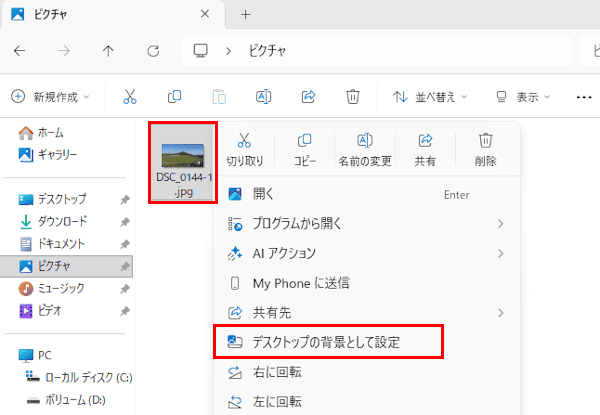Click the pin icon next to ビデオ
600x415 pixels.
pos(125,311)
